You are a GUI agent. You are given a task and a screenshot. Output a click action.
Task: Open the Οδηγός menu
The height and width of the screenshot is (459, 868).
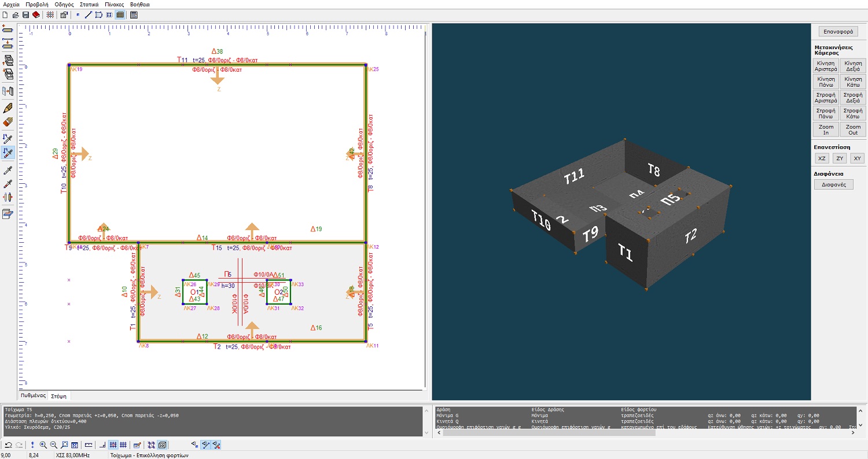tap(64, 4)
